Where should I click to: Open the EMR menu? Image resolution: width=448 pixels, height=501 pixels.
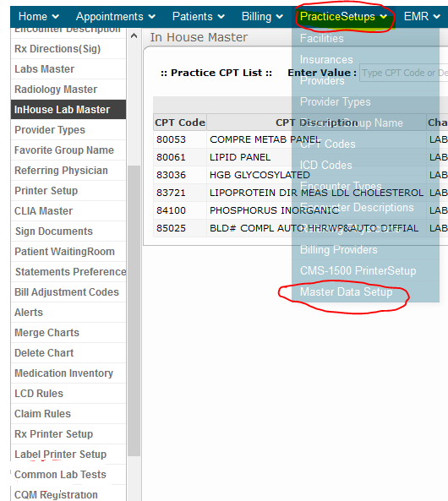coord(422,16)
